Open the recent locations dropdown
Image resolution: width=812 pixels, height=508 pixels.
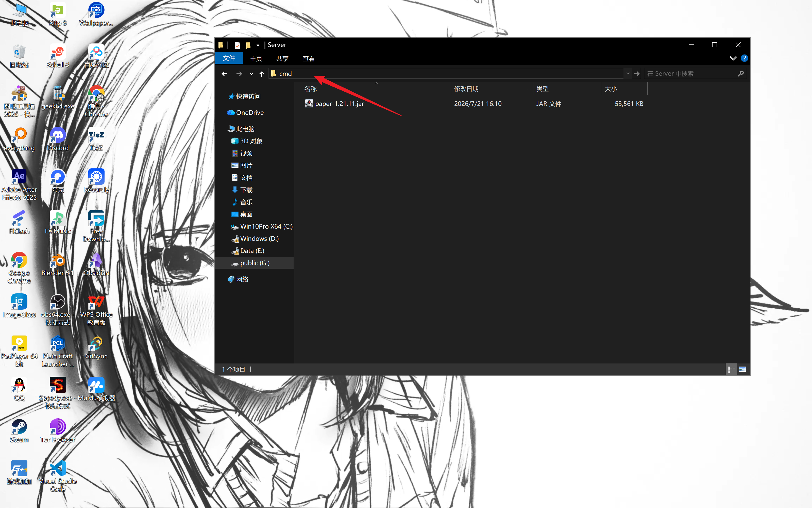(x=251, y=74)
